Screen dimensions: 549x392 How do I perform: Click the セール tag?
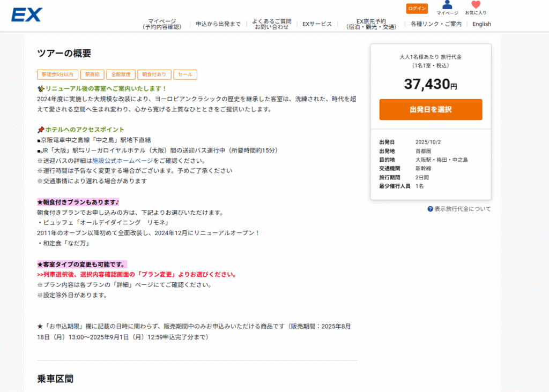pyautogui.click(x=185, y=74)
